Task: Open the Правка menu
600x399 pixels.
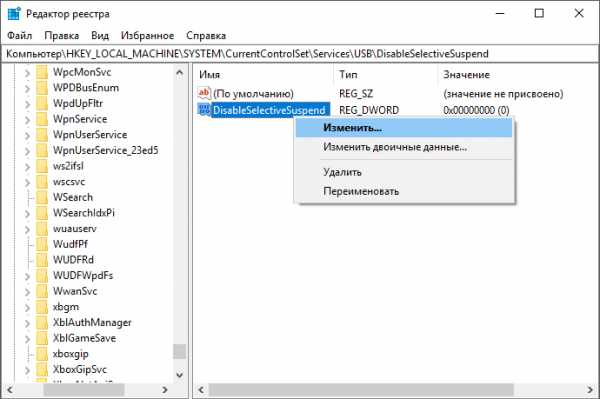Action: [62, 36]
